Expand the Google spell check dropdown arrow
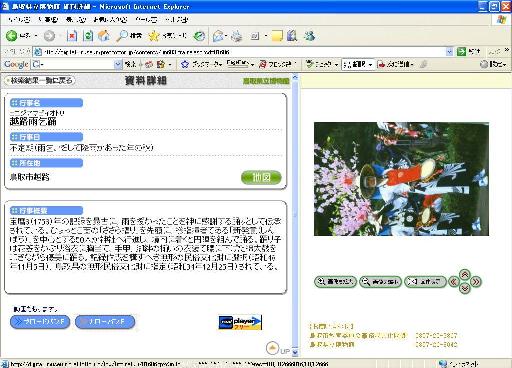 coord(336,64)
